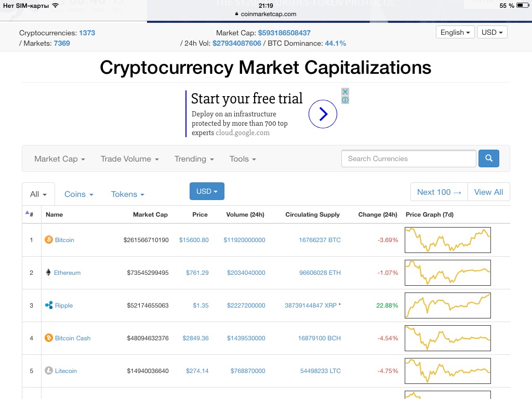Open Ethereum 7d price graph
This screenshot has height=399, width=532.
[x=448, y=272]
